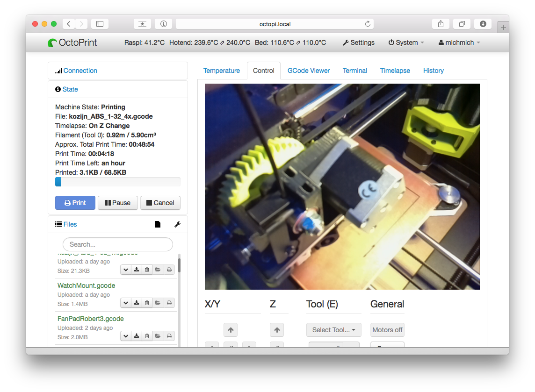Open the michmich user menu
The width and height of the screenshot is (535, 392).
click(459, 43)
